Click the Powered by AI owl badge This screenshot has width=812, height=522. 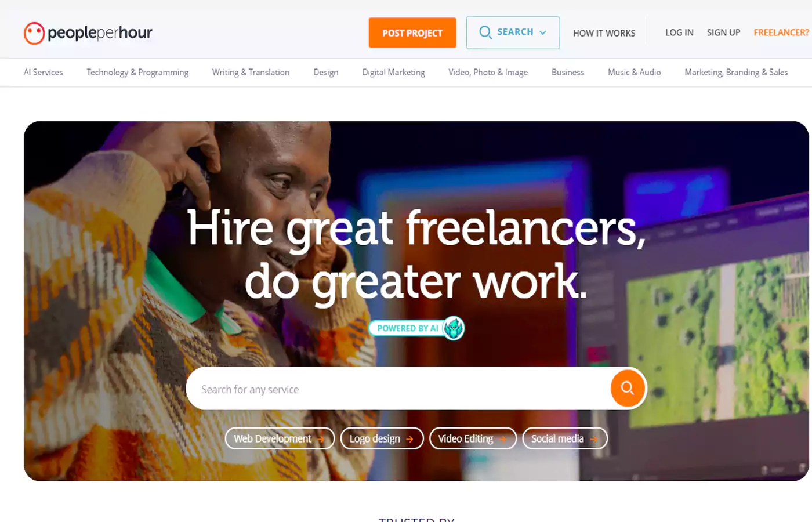[x=454, y=328]
